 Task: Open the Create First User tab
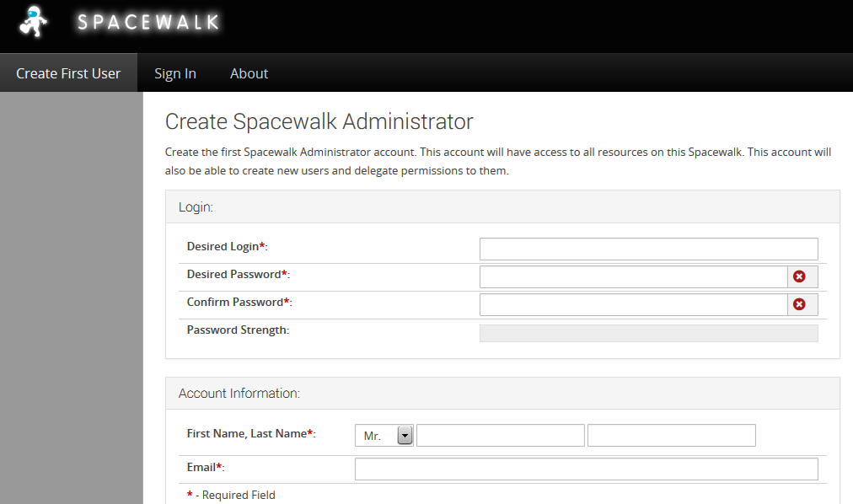point(68,72)
